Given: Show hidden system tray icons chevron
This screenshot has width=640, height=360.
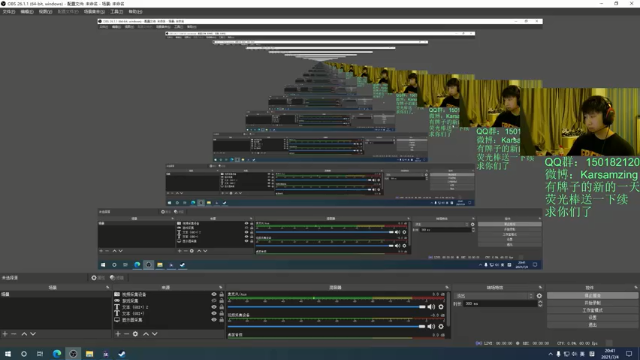Looking at the screenshot, I should (x=550, y=354).
